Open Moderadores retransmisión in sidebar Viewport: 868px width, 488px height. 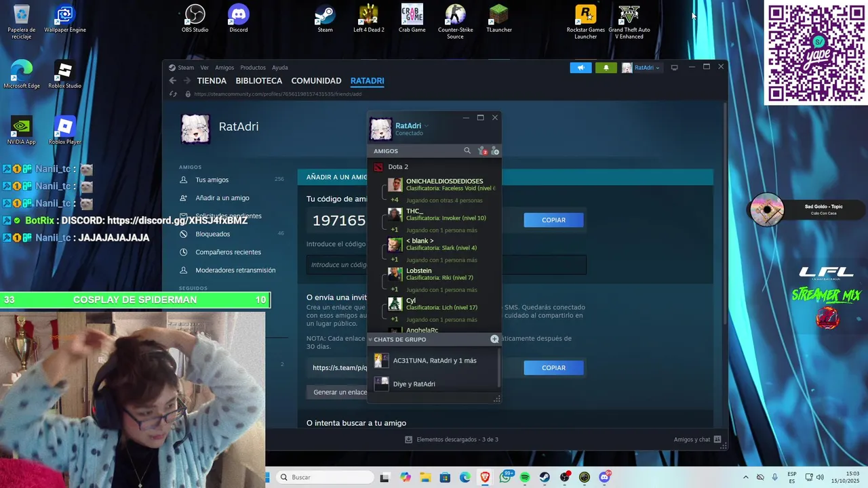tap(235, 270)
